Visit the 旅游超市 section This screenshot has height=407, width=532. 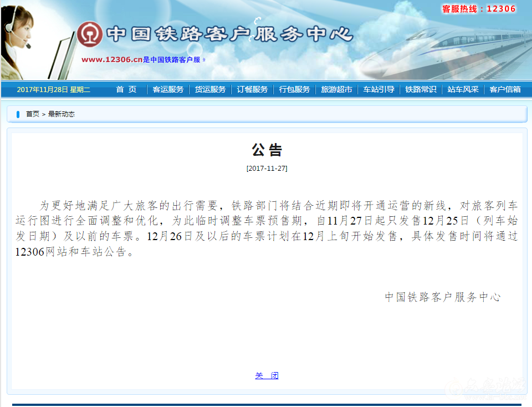[x=336, y=89]
